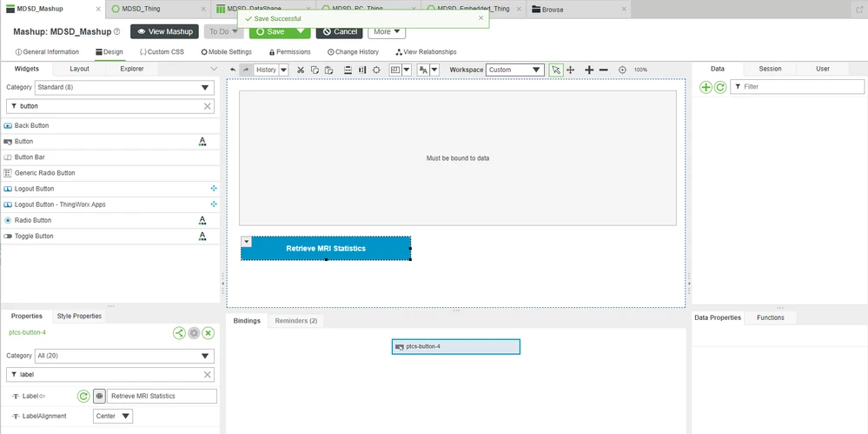The image size is (868, 434).
Task: Clear the 'button' widget filter
Action: coord(208,106)
